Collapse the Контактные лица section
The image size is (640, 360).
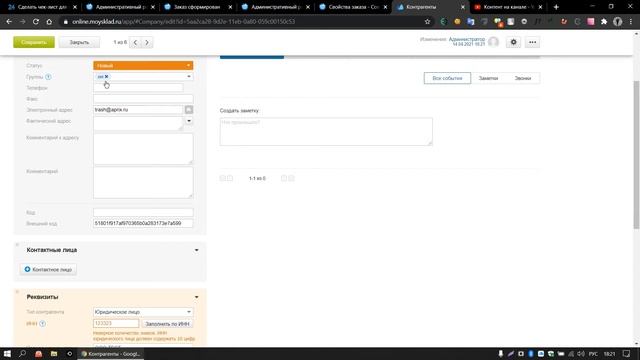coord(197,250)
